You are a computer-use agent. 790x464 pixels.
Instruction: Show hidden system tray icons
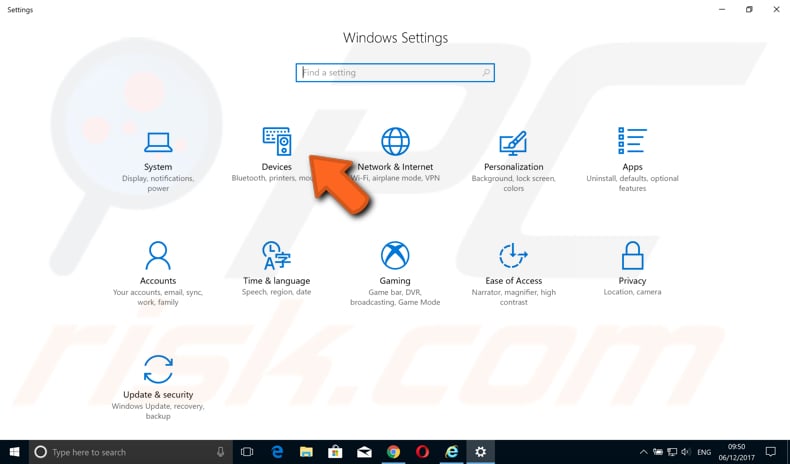click(x=643, y=452)
